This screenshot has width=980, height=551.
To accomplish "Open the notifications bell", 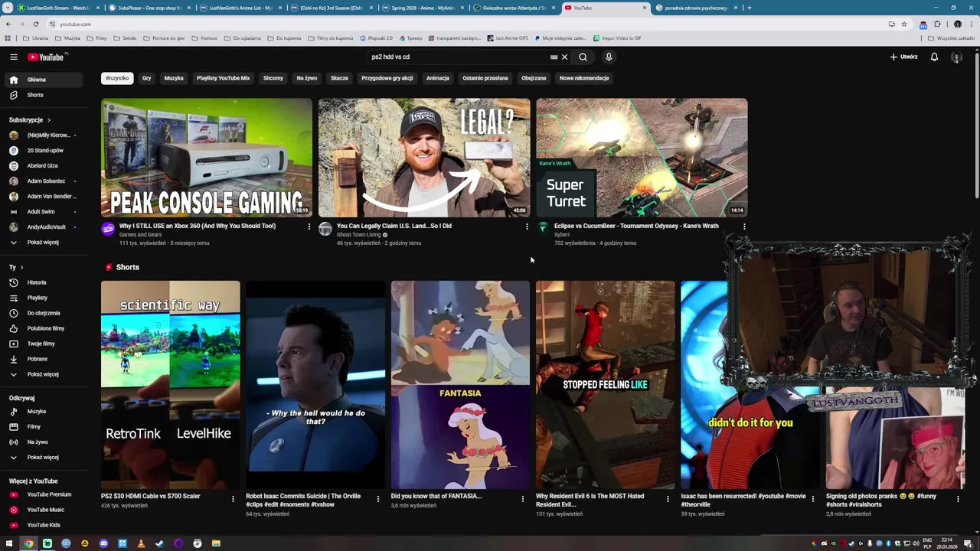I will coord(934,57).
